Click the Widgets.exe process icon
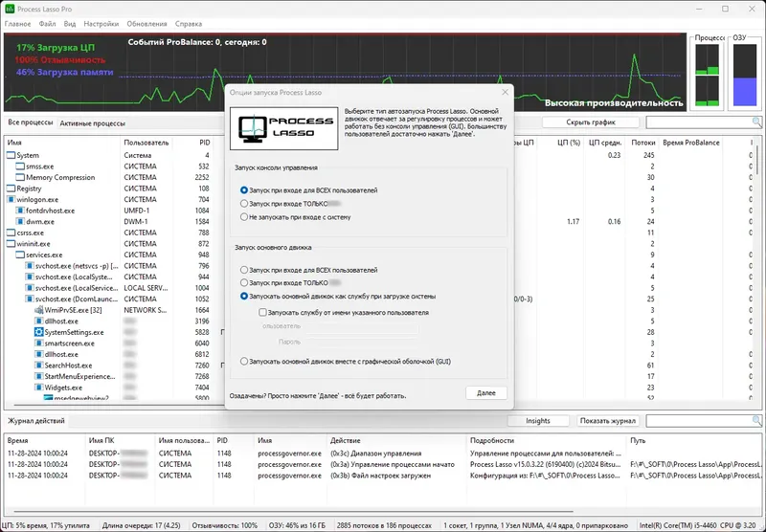The height and width of the screenshot is (532, 766). pyautogui.click(x=39, y=388)
